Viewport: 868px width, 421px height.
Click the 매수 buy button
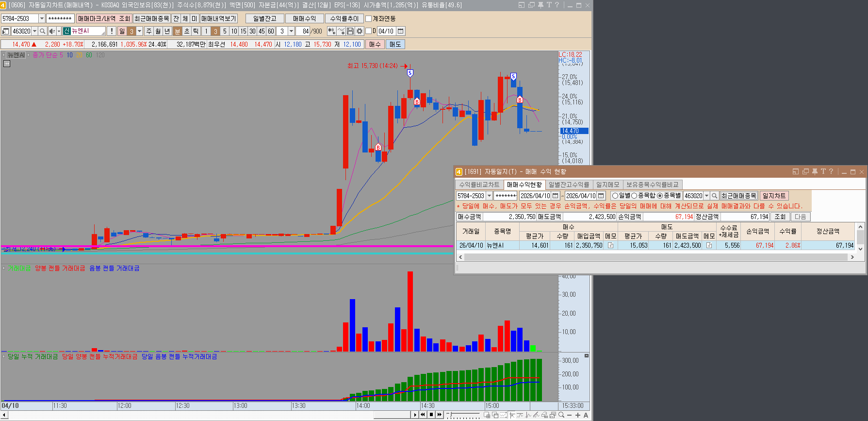click(x=375, y=44)
